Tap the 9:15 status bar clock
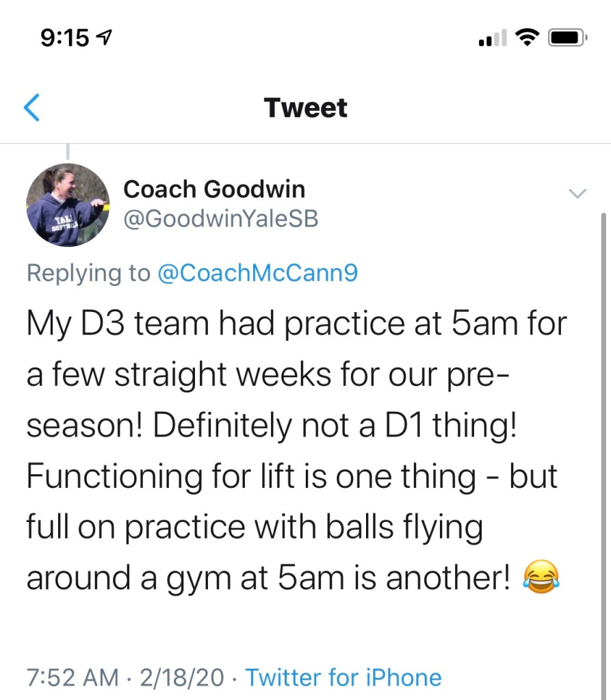 64,39
